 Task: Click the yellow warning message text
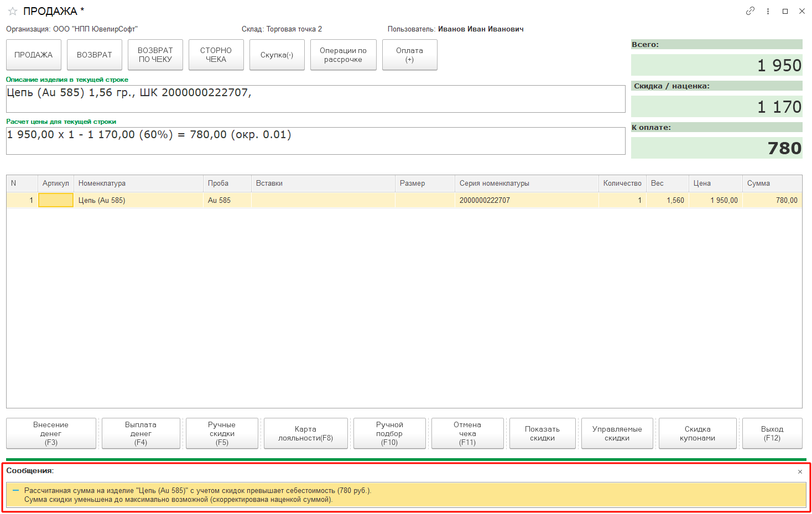tap(197, 495)
